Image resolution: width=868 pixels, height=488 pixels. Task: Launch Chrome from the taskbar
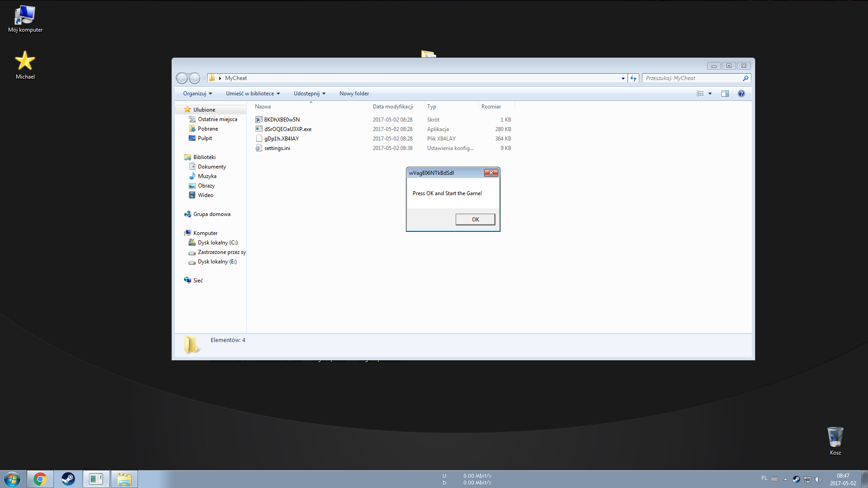40,479
